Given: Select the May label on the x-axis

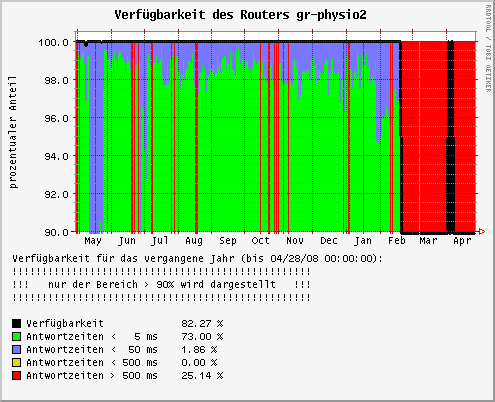Looking at the screenshot, I should click(93, 241).
